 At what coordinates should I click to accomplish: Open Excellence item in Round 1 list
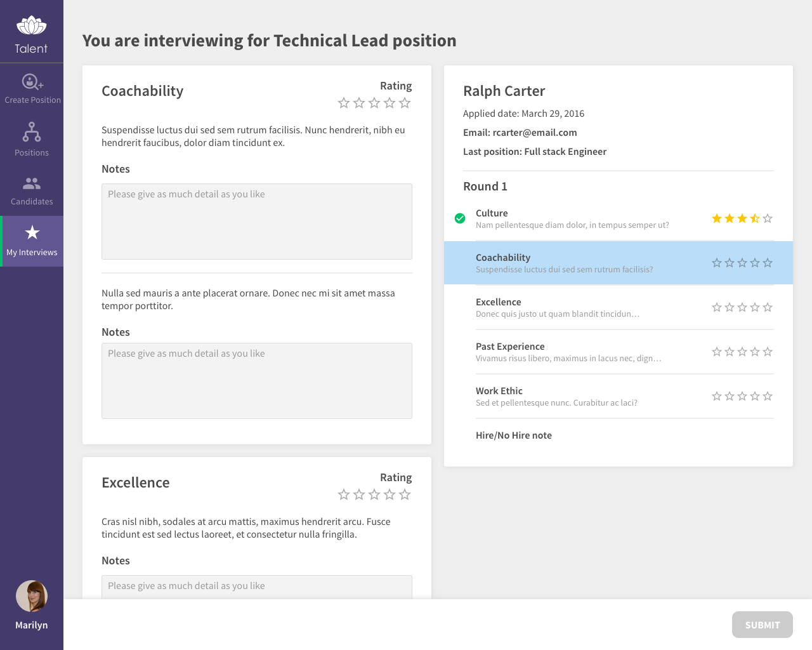point(619,307)
